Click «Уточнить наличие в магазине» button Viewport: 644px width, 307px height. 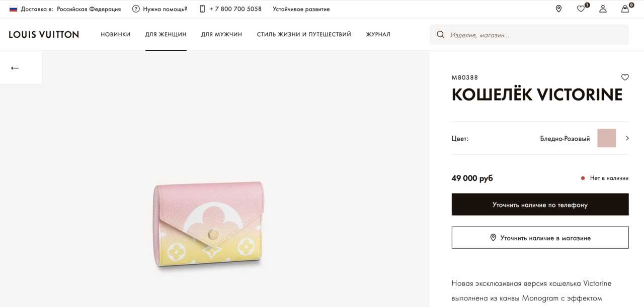[x=540, y=238]
